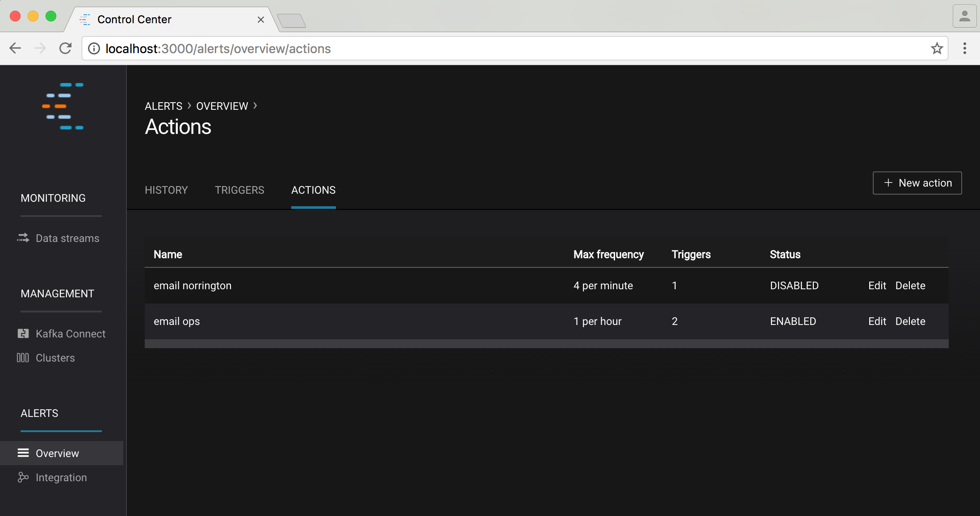Switch to the Triggers tab
The width and height of the screenshot is (980, 516).
coord(239,190)
